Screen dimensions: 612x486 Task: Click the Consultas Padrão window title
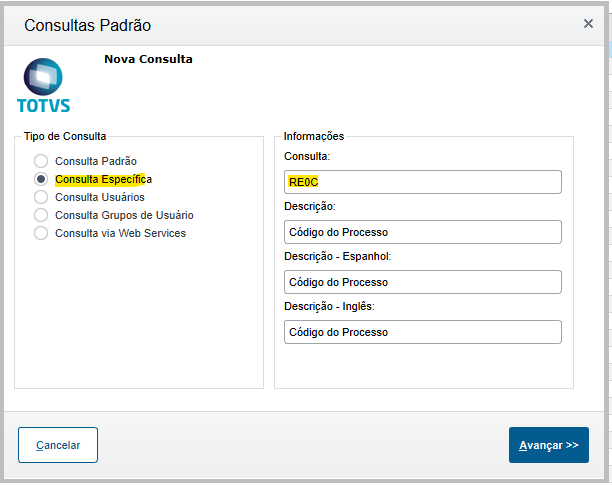click(87, 24)
